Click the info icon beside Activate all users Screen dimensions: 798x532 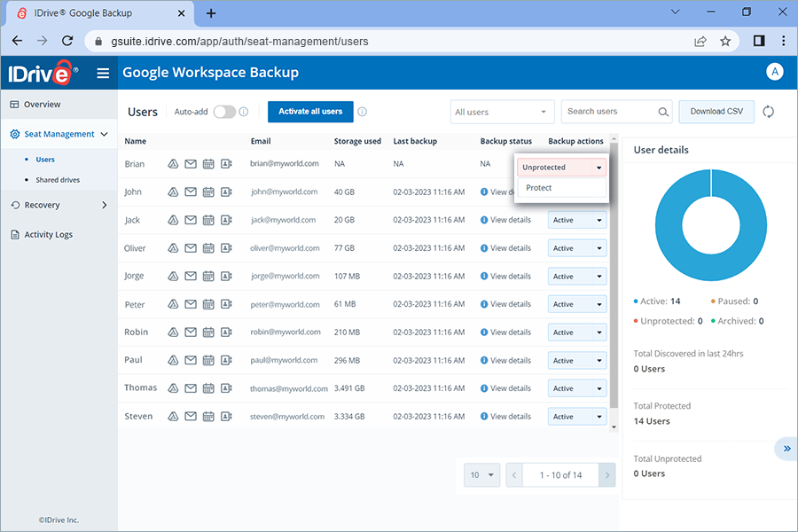coord(362,112)
